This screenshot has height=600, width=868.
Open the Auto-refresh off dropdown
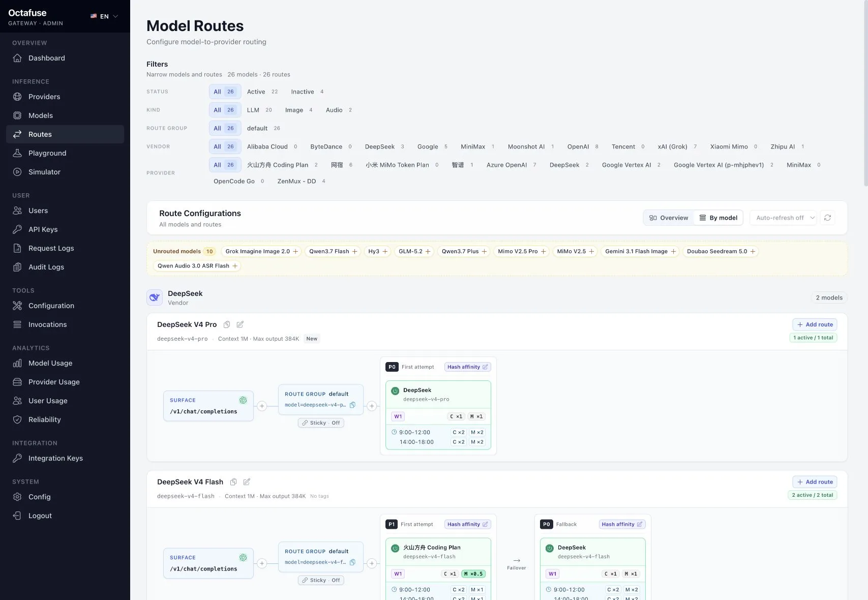(x=783, y=218)
